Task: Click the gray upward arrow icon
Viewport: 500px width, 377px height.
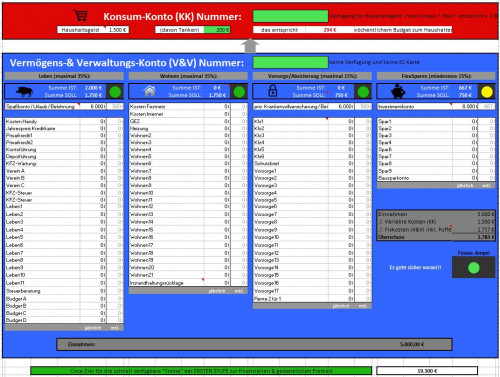Action: [x=250, y=46]
